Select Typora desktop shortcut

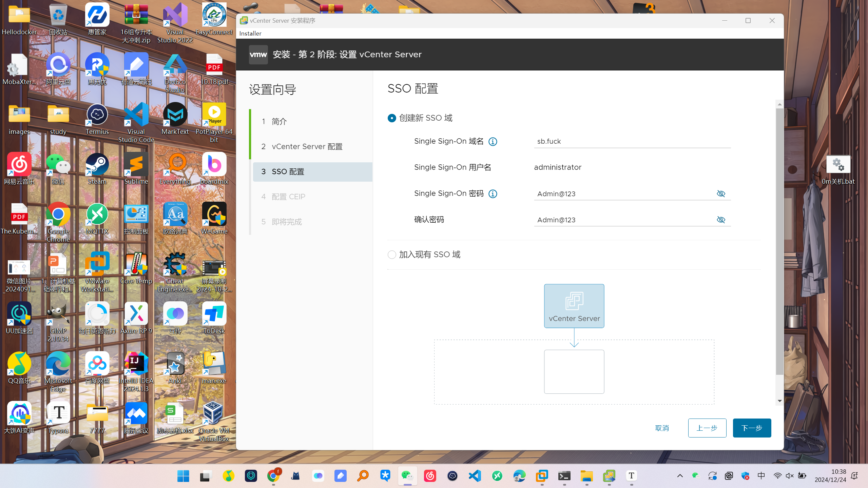click(x=58, y=418)
